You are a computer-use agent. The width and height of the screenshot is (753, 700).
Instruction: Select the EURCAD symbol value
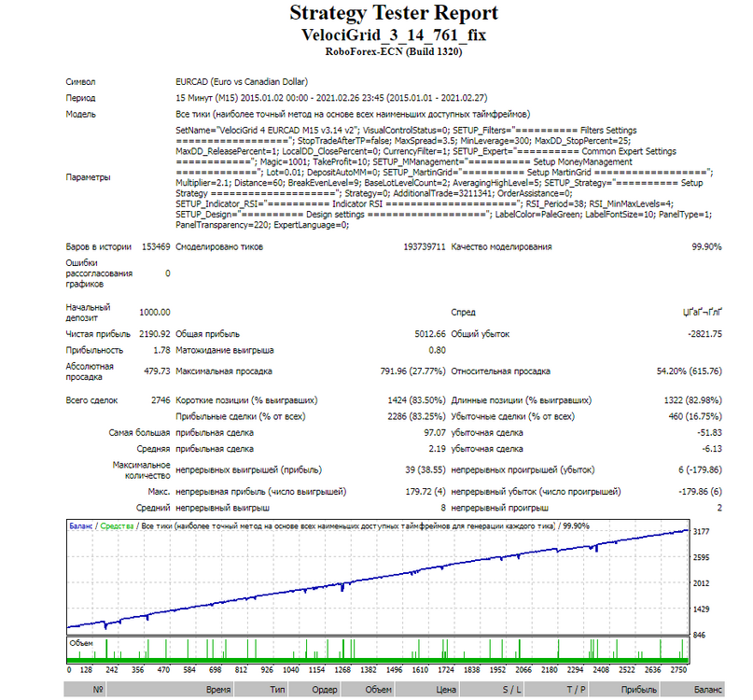[x=242, y=82]
